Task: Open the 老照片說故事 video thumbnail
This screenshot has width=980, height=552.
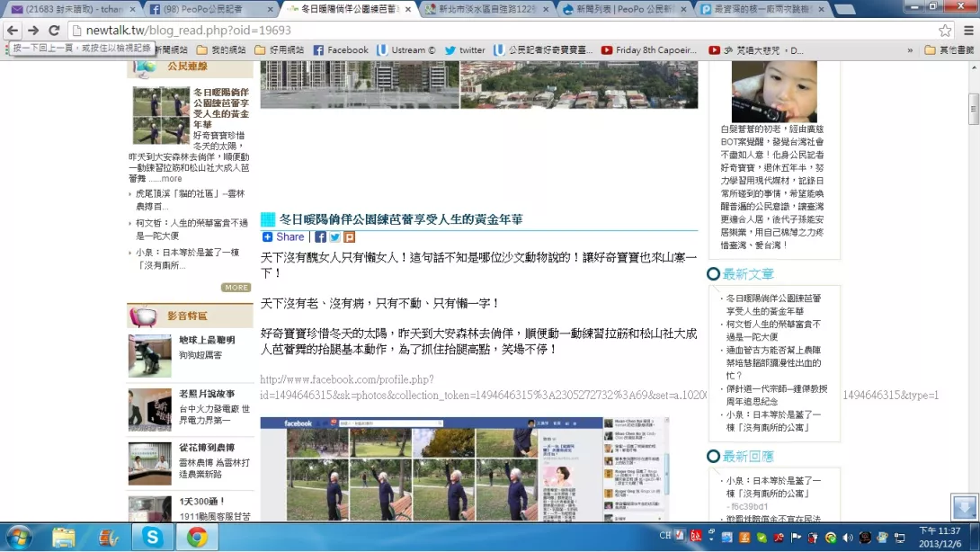Action: click(150, 409)
